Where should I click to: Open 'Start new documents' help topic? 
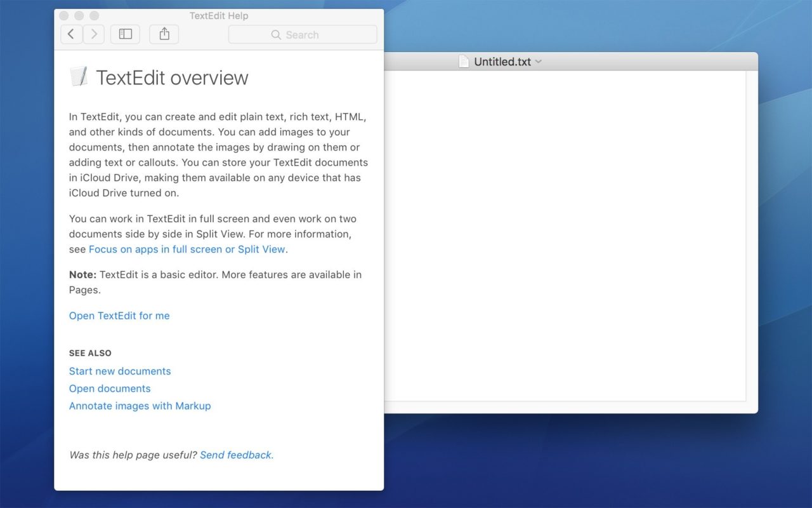120,371
